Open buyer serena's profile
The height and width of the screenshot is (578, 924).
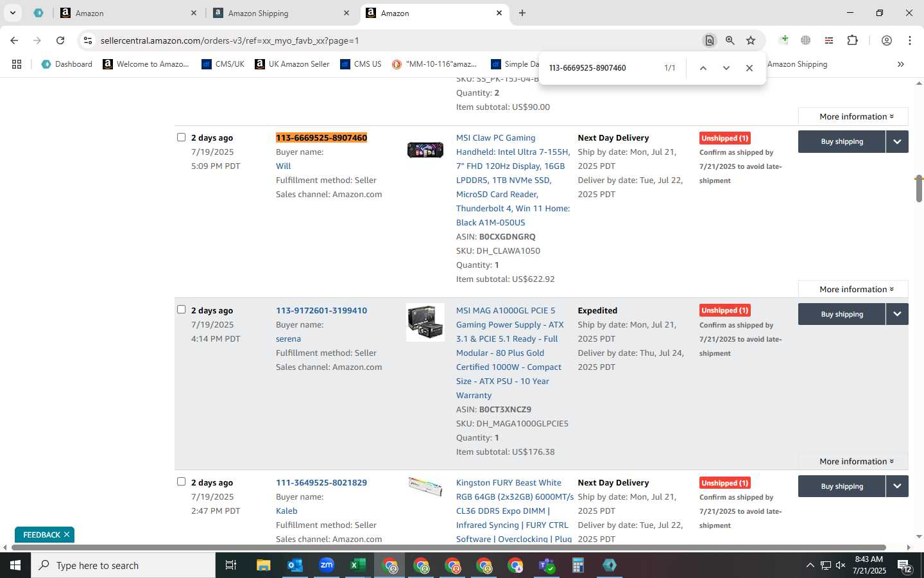point(288,339)
